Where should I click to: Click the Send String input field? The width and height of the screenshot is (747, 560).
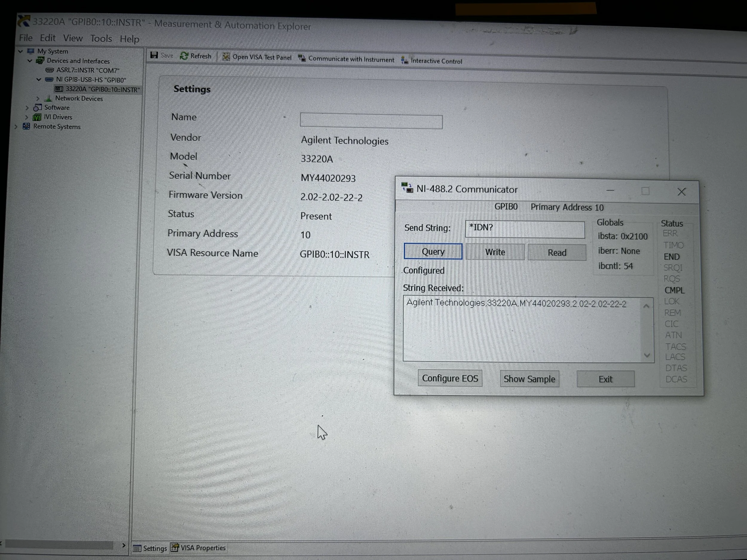point(524,230)
